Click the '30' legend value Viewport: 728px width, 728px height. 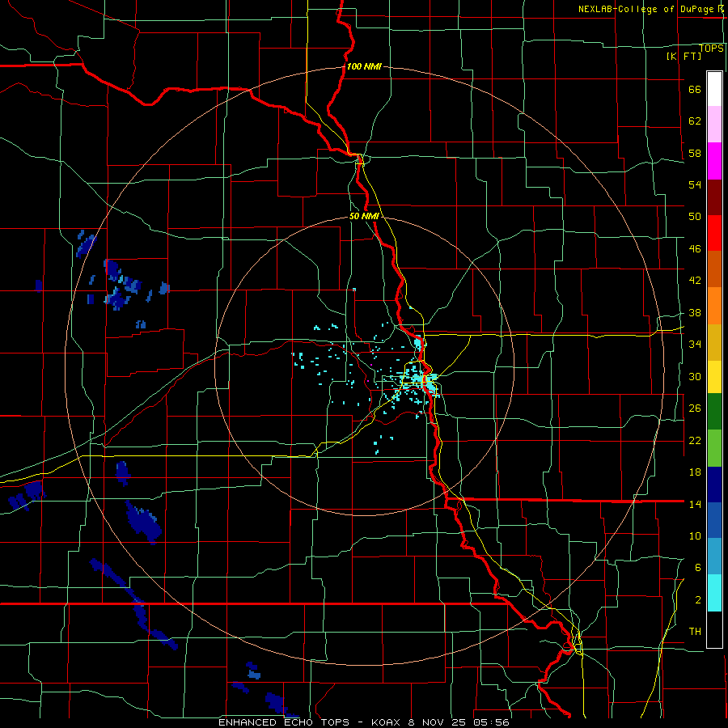[x=695, y=376]
